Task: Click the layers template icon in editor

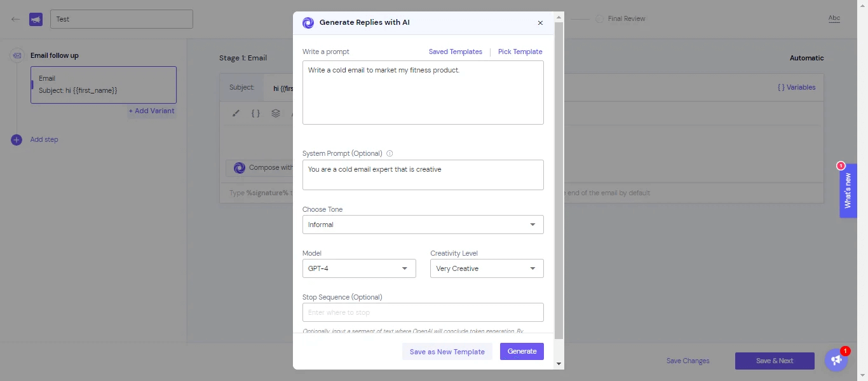Action: click(275, 113)
